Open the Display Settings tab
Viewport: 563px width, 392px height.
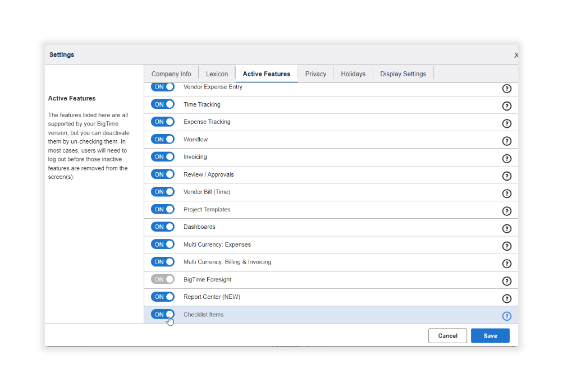tap(402, 73)
